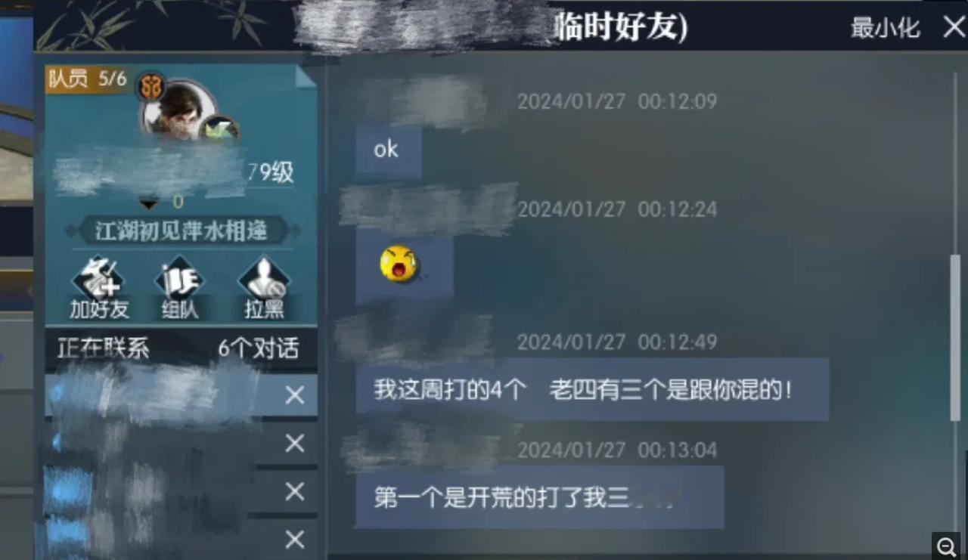The width and height of the screenshot is (968, 560).
Task: Click the 组队 team invite icon
Action: coord(180,288)
